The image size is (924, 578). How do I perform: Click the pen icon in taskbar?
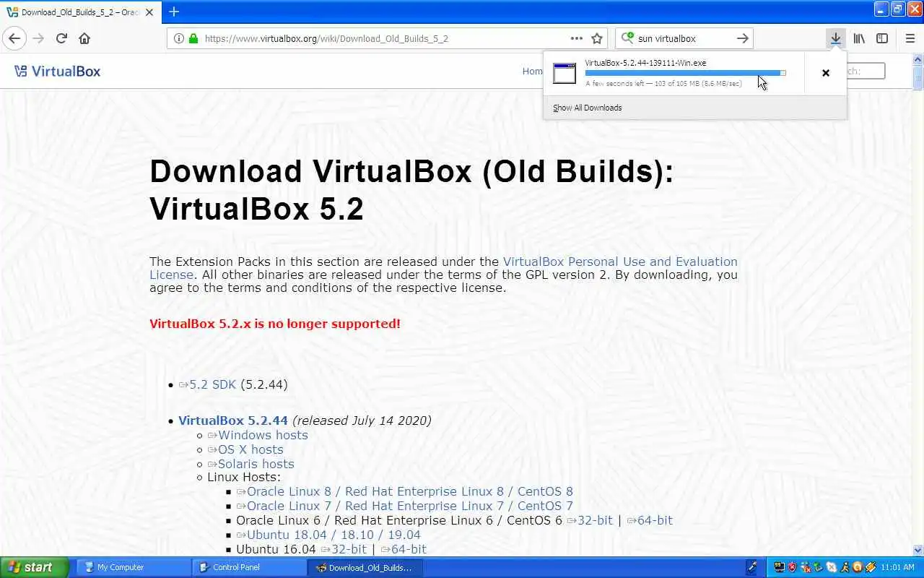[x=751, y=567]
